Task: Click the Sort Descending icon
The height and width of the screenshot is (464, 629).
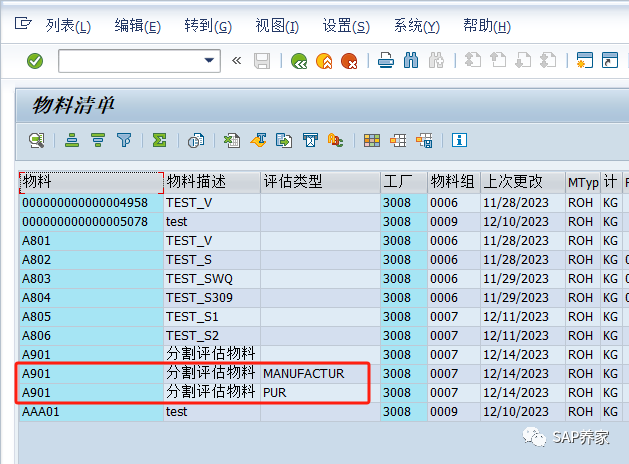Action: (x=98, y=140)
